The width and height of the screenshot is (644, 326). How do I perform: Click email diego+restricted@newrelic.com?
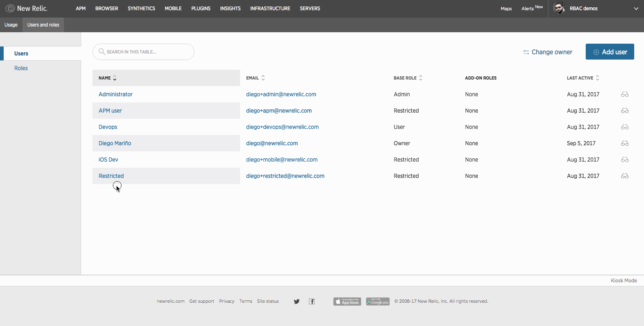click(285, 176)
